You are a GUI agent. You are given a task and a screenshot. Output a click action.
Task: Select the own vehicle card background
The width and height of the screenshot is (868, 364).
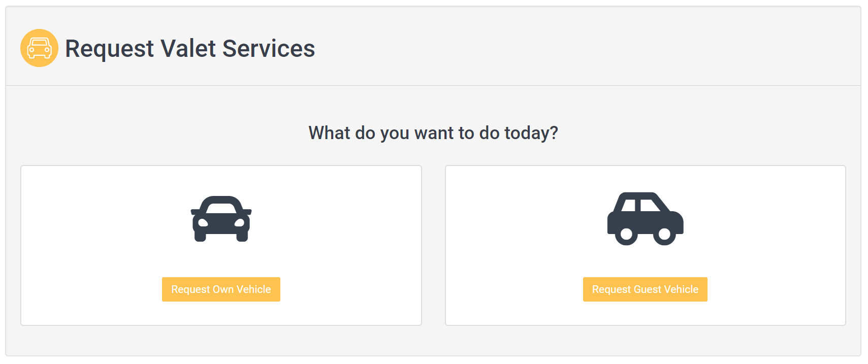click(221, 245)
